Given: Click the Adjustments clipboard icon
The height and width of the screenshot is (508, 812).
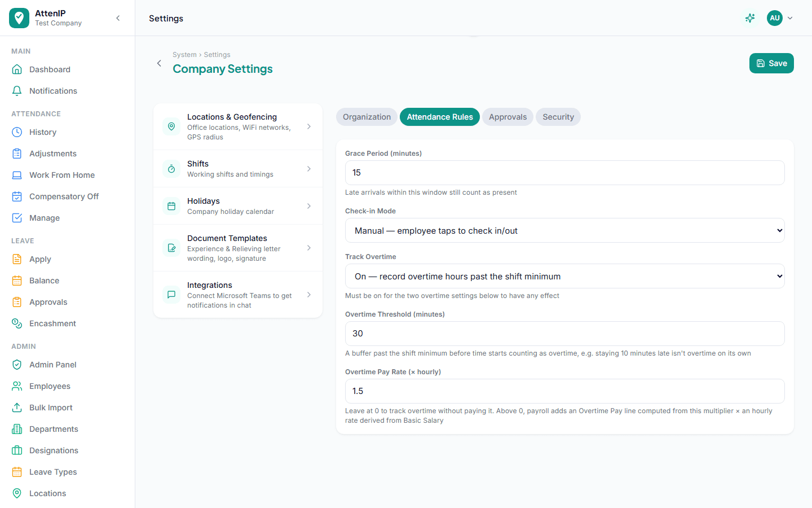Looking at the screenshot, I should tap(17, 154).
